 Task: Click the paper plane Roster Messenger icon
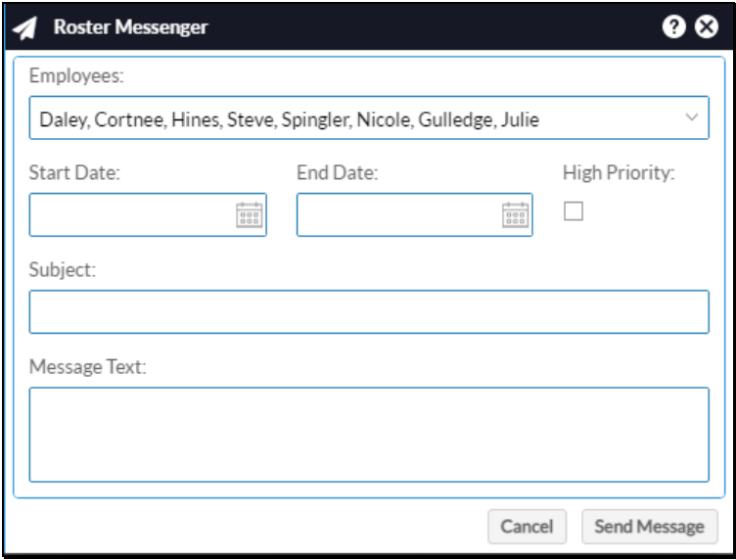[24, 28]
